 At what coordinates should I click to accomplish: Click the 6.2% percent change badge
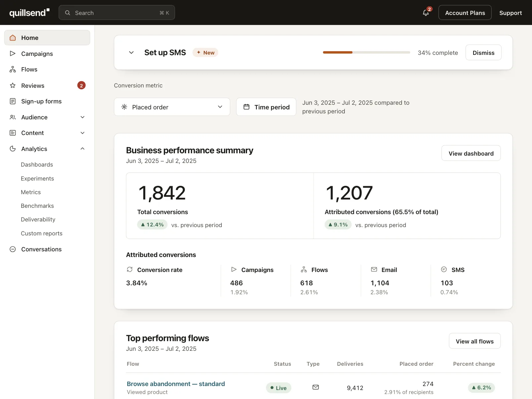click(x=481, y=388)
